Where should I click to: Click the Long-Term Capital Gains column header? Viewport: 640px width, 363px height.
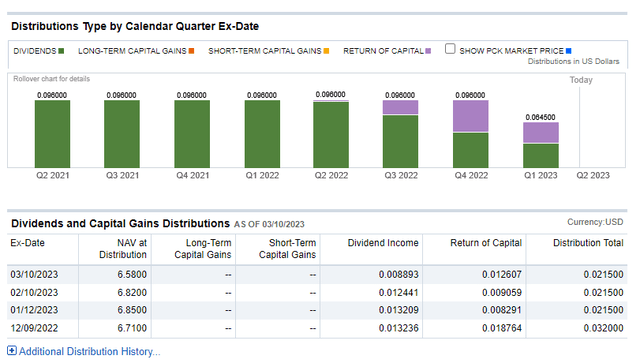pyautogui.click(x=203, y=249)
